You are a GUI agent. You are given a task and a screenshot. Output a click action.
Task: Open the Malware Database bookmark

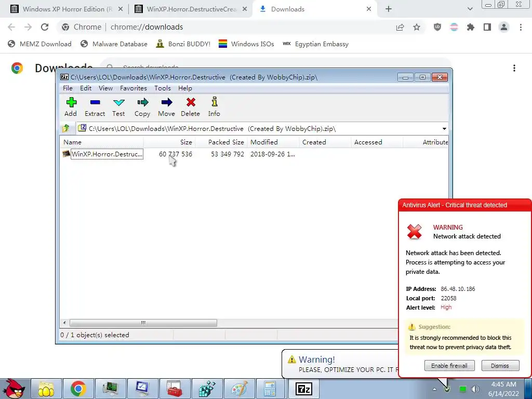pos(114,44)
